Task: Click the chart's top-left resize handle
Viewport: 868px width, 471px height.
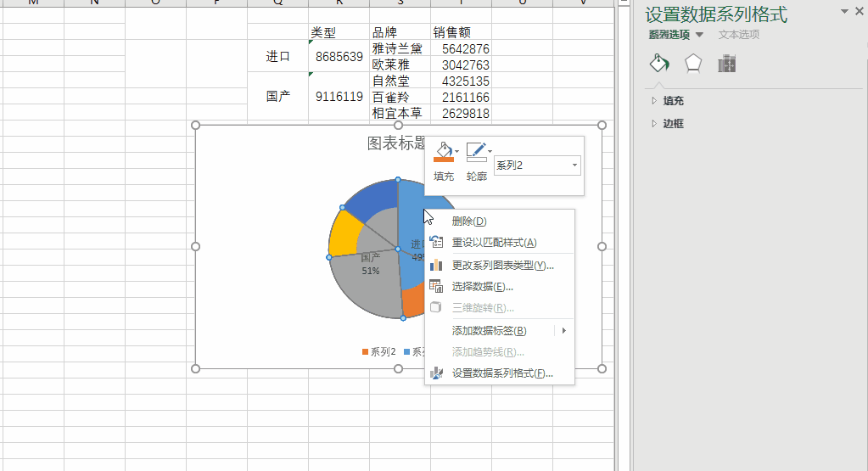Action: [195, 125]
